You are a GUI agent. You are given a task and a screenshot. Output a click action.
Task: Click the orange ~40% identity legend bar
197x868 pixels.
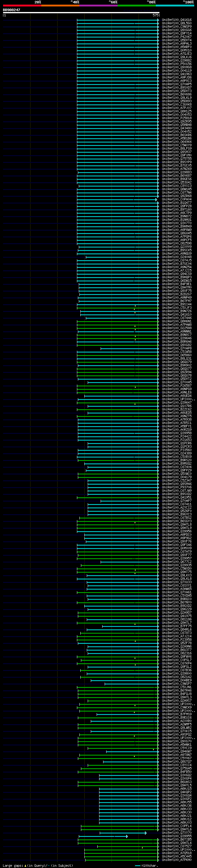(60, 6)
